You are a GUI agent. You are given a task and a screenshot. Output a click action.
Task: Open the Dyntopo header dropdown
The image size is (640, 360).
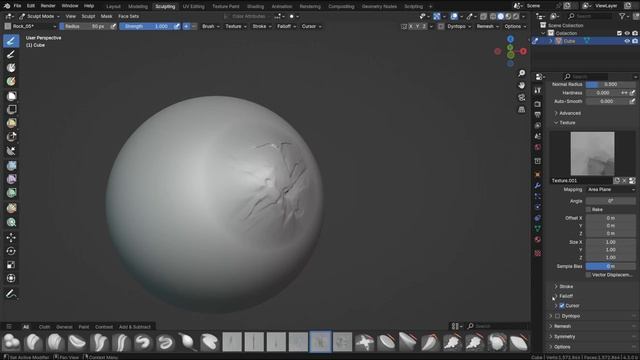pos(459,26)
